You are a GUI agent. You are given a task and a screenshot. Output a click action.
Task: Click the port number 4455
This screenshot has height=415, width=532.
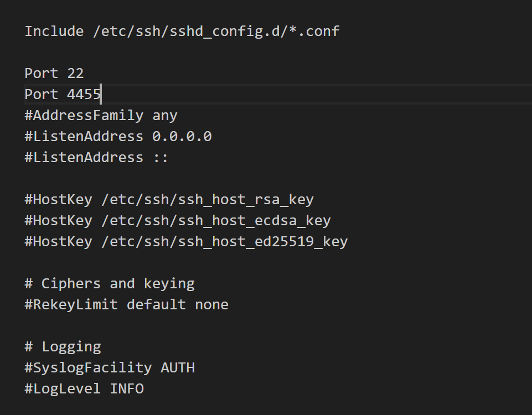(84, 95)
